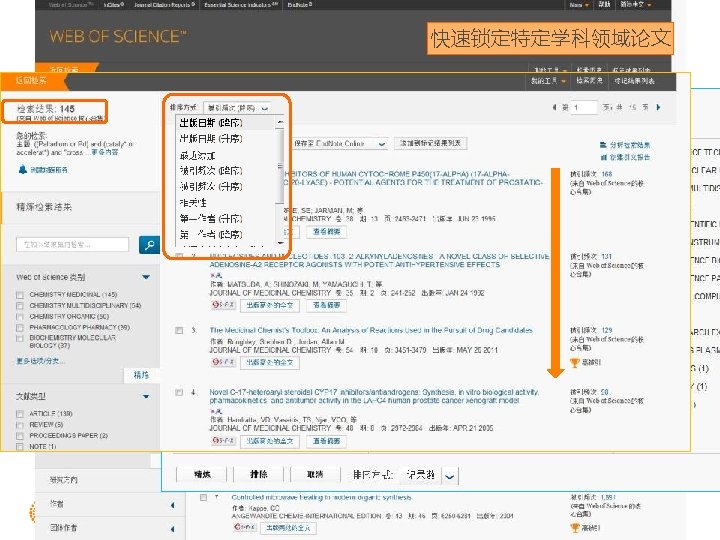720x540 pixels.
Task: Open the save to EndNote Online dropdown
Action: point(339,144)
